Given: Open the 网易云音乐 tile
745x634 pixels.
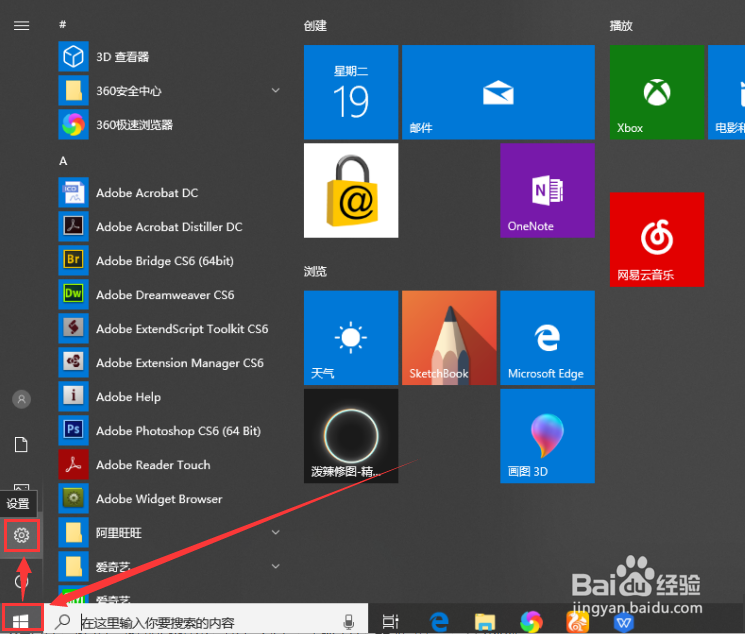Looking at the screenshot, I should click(x=657, y=240).
